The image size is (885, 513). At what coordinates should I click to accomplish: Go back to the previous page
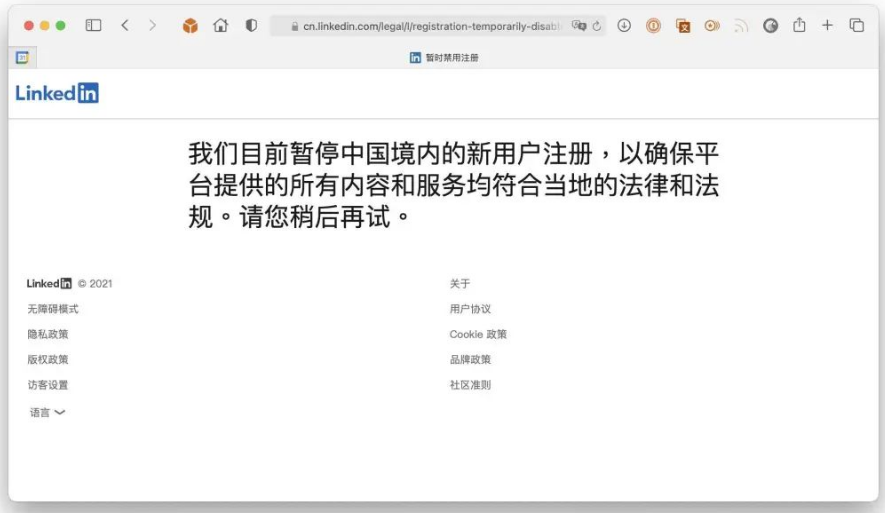[125, 26]
